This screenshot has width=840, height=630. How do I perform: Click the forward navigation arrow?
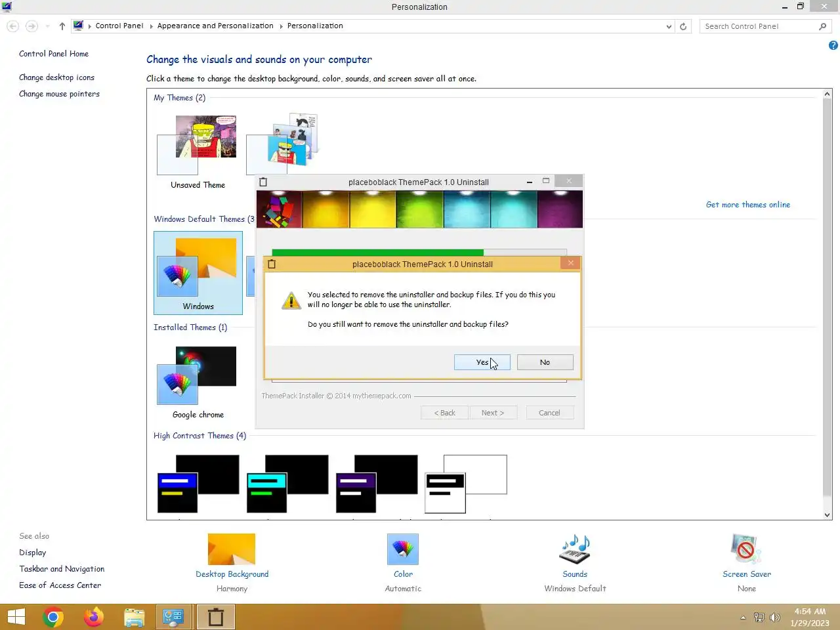point(31,26)
